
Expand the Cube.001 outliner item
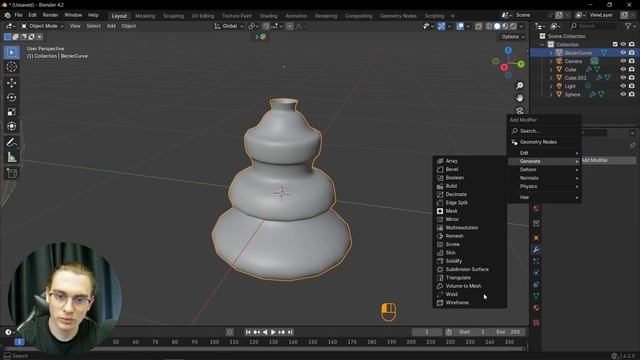click(x=551, y=78)
